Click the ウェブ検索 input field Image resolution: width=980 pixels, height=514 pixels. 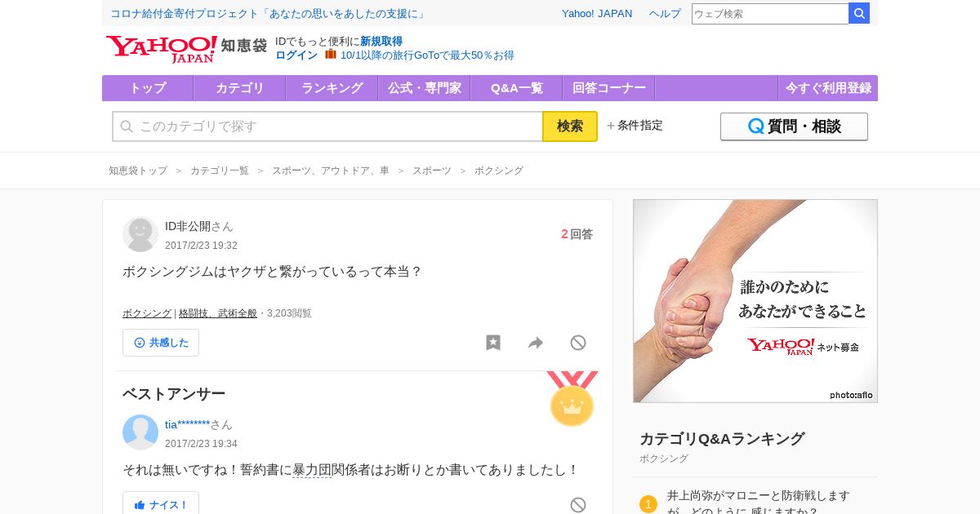pyautogui.click(x=770, y=14)
